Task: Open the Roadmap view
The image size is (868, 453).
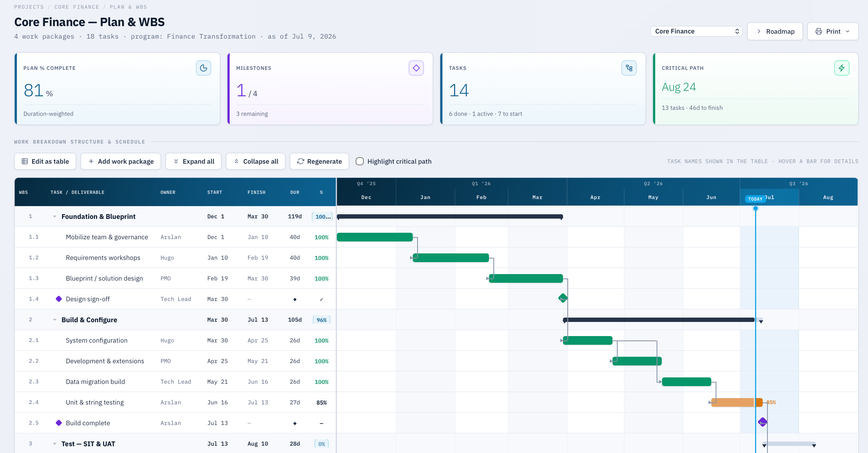Action: 775,31
